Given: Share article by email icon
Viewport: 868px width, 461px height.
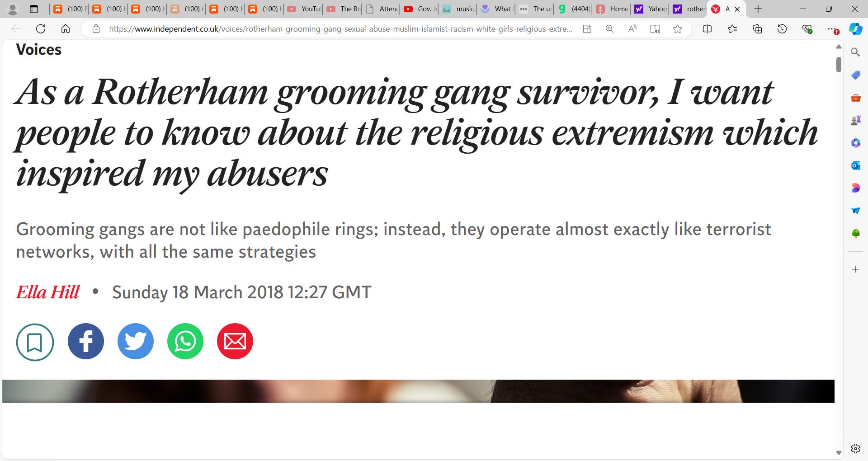Looking at the screenshot, I should coord(235,341).
